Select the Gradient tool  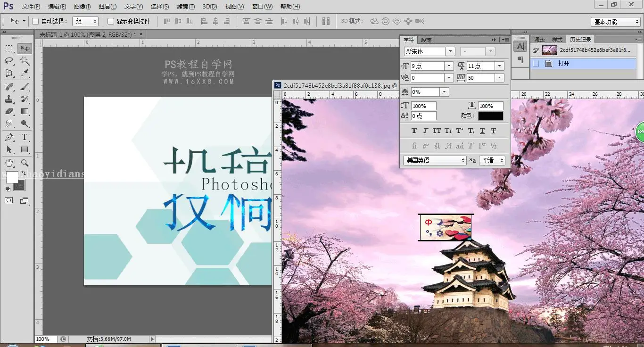(25, 111)
